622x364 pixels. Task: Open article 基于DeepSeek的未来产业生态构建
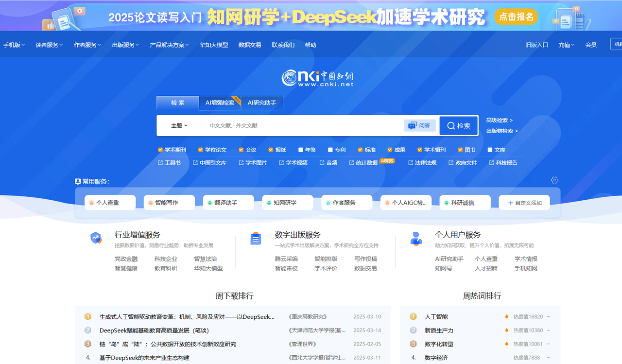pyautogui.click(x=144, y=358)
